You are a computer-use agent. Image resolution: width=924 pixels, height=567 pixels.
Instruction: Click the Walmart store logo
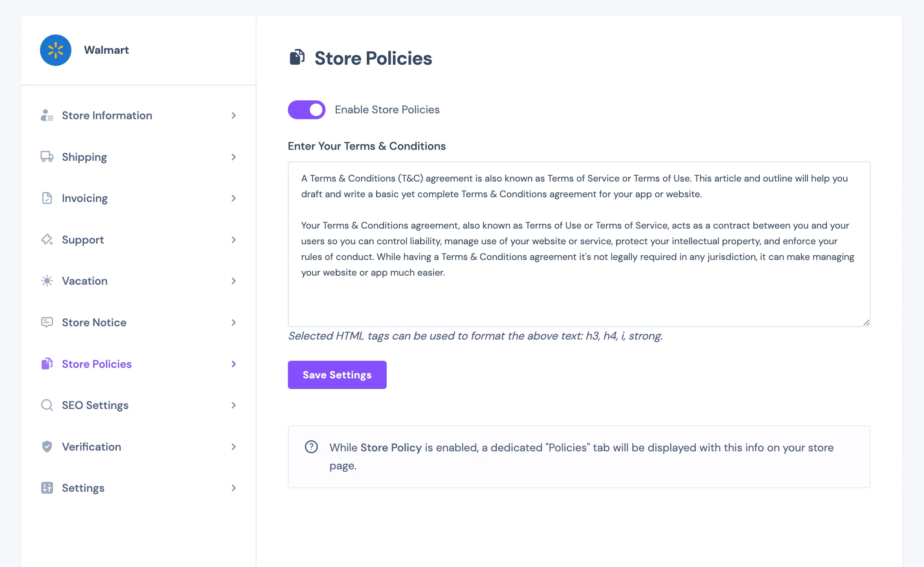[x=56, y=50]
